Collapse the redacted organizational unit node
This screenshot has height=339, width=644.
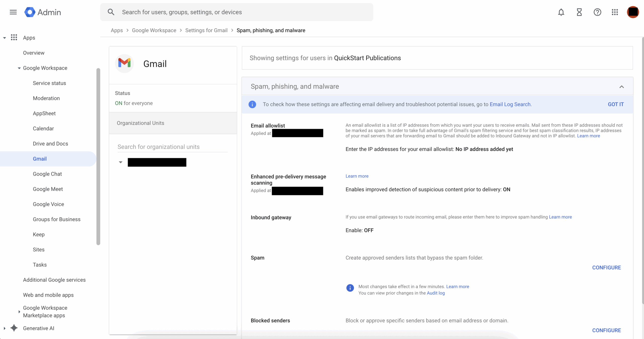pyautogui.click(x=120, y=162)
